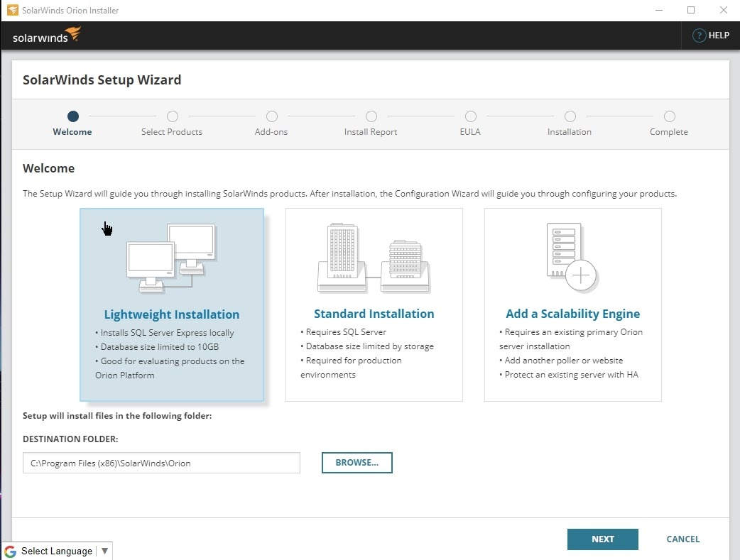The width and height of the screenshot is (740, 560).
Task: Click 'Database size limited by storage' text
Action: 369,346
